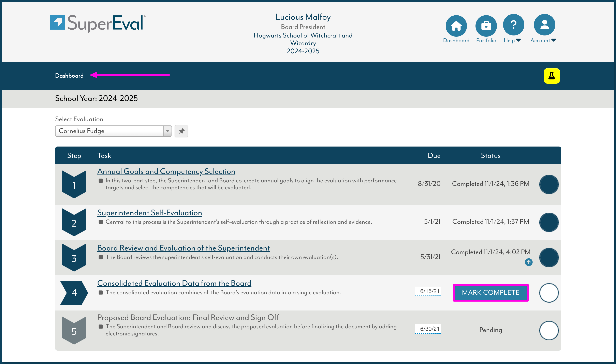This screenshot has width=616, height=364.
Task: Click the Dashboard label under home icon
Action: pos(456,41)
